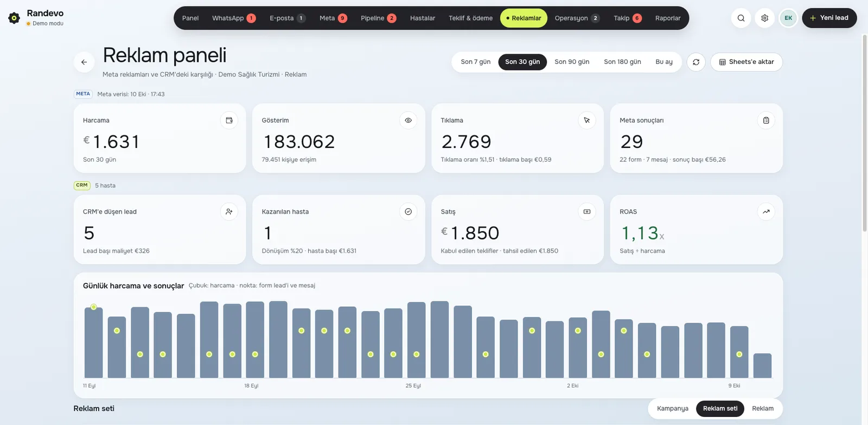
Task: Click the EK user avatar
Action: [788, 18]
